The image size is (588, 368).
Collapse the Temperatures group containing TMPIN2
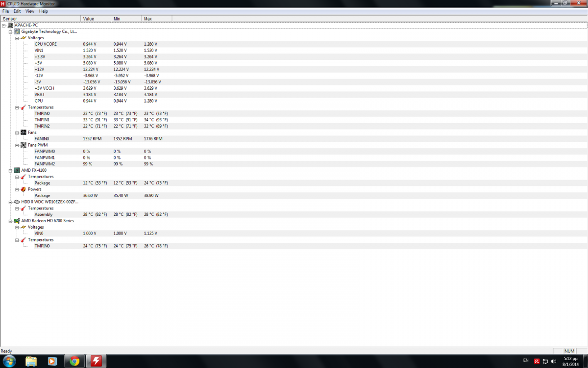point(17,107)
